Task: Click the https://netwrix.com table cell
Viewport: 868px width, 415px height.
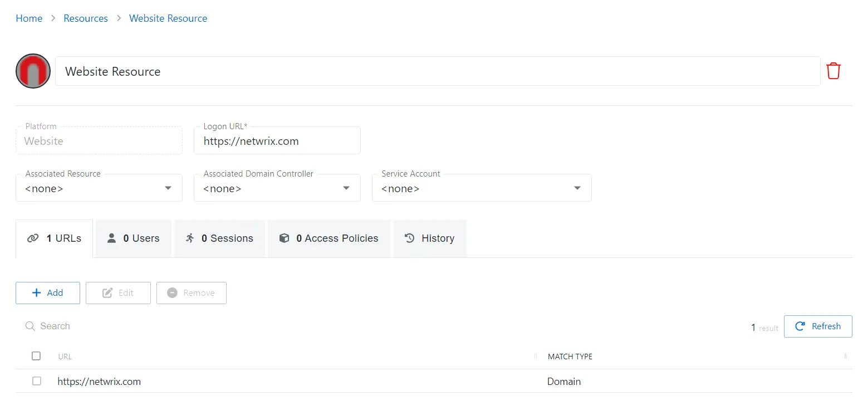Action: (x=99, y=382)
